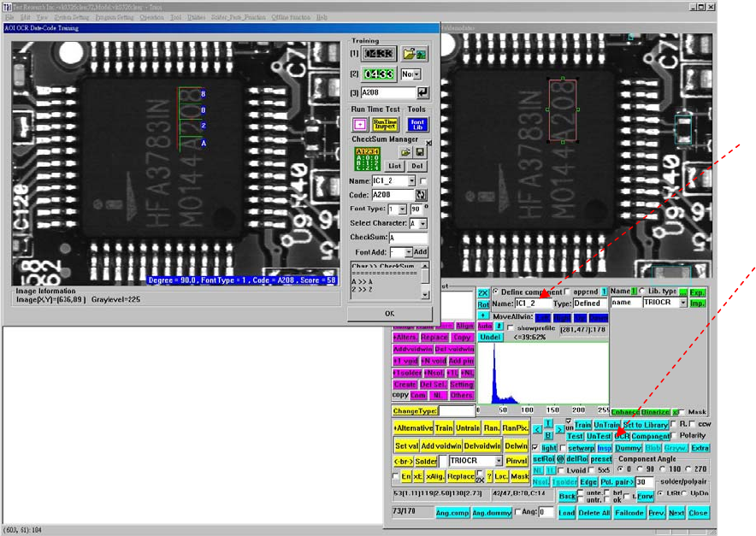This screenshot has height=536, width=756.
Task: Click the Pol. pair value field showing 30
Action: (x=645, y=481)
